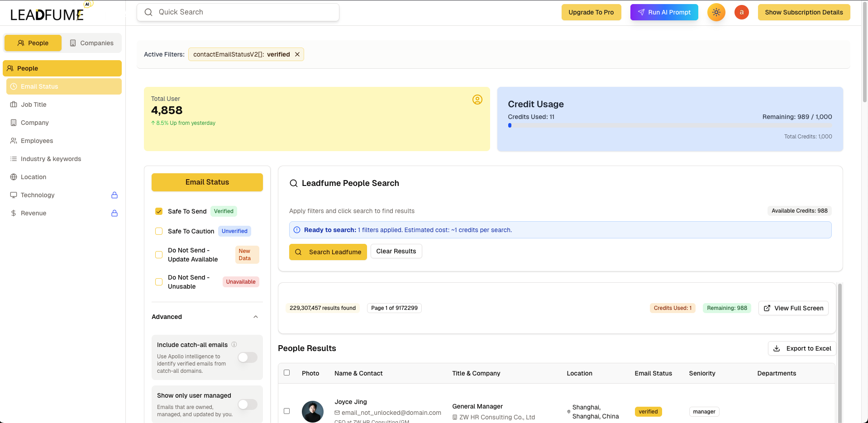The height and width of the screenshot is (423, 868).
Task: Click '229,307,457 results found' label
Action: [x=322, y=308]
